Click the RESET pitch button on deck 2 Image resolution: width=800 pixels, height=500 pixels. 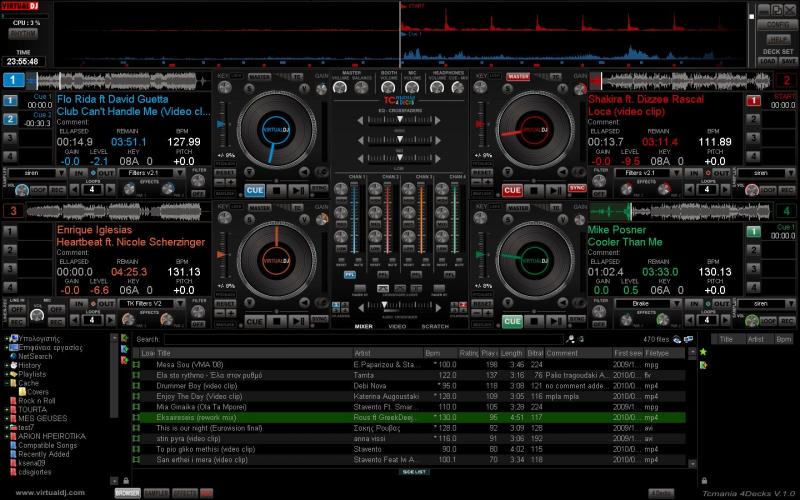[x=482, y=173]
